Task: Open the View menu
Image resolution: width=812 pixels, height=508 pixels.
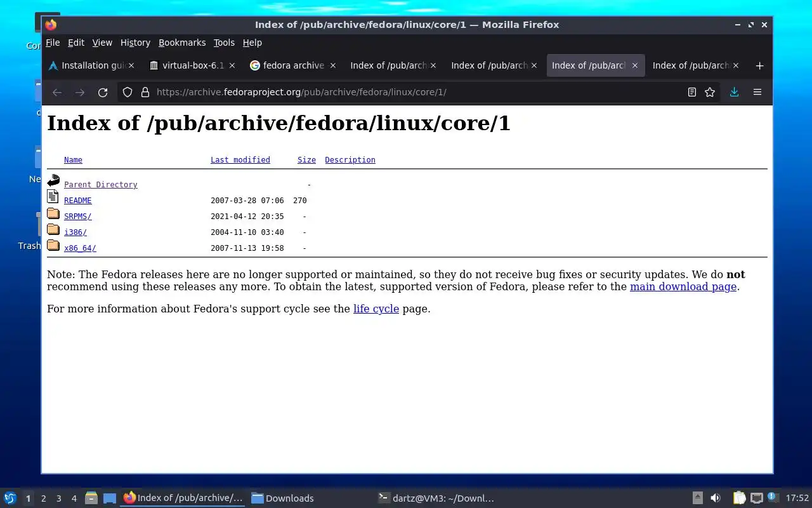Action: pyautogui.click(x=102, y=43)
